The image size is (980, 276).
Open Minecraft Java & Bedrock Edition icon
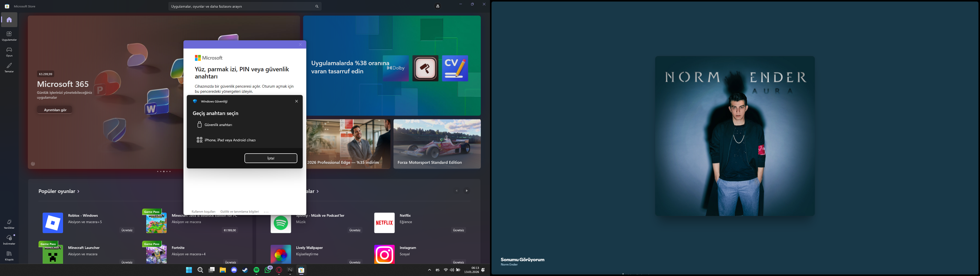pyautogui.click(x=156, y=223)
